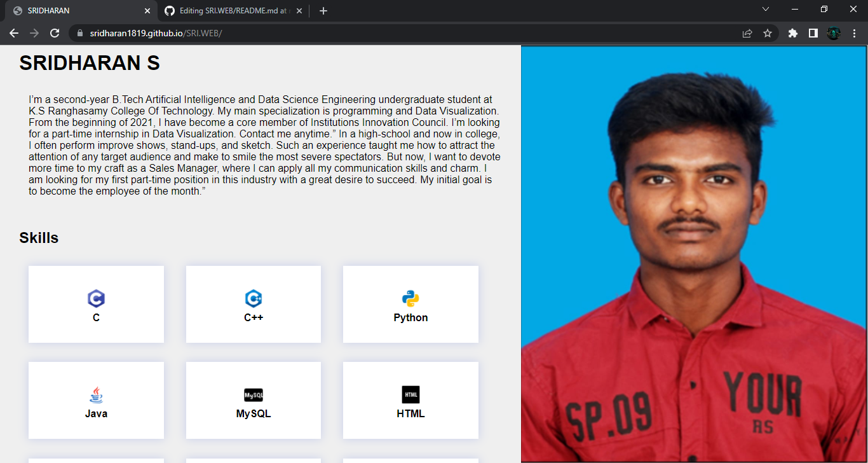868x463 pixels.
Task: Open the Chrome profile avatar
Action: coord(834,33)
